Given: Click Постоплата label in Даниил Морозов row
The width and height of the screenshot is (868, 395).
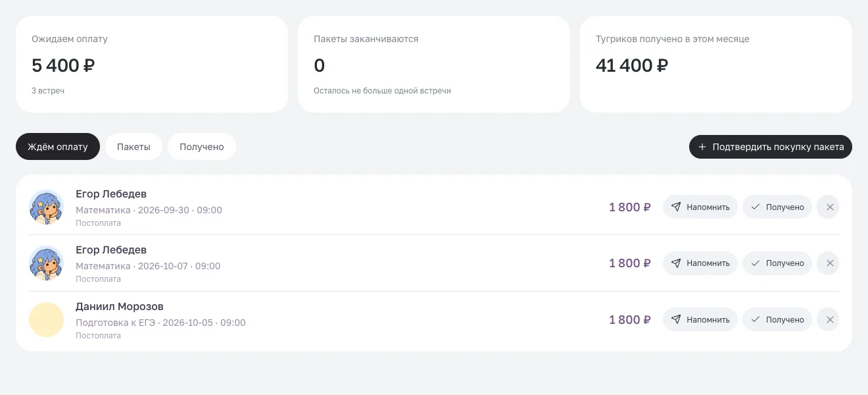Looking at the screenshot, I should (x=98, y=336).
